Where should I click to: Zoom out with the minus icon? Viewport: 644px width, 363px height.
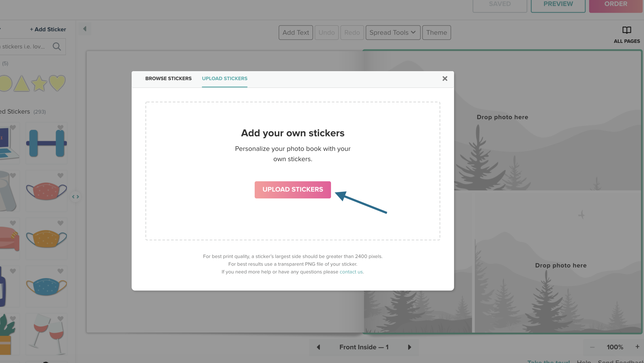pyautogui.click(x=592, y=347)
